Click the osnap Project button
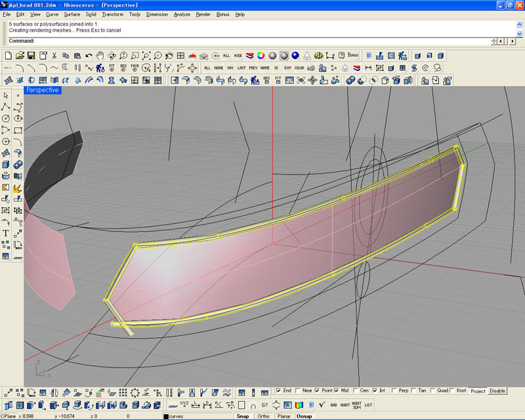Viewport: 525px width, 420px height. (478, 391)
